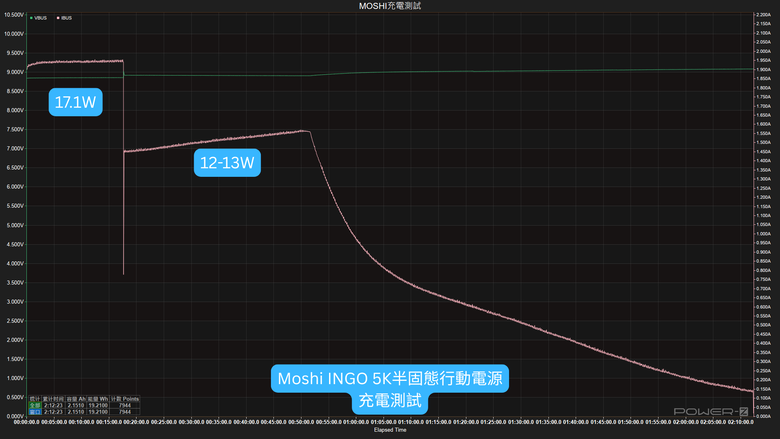Click the 01:00:00.0 label on time axis
The width and height of the screenshot is (780, 439).
pyautogui.click(x=356, y=422)
